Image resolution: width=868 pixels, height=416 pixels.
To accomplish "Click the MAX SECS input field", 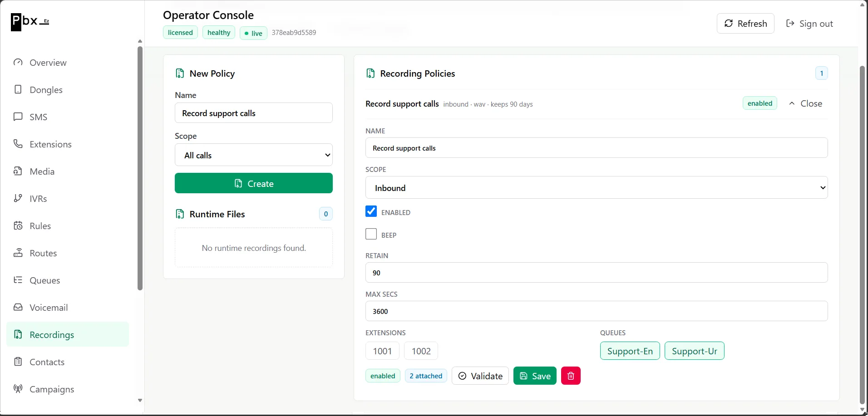I will (x=597, y=311).
